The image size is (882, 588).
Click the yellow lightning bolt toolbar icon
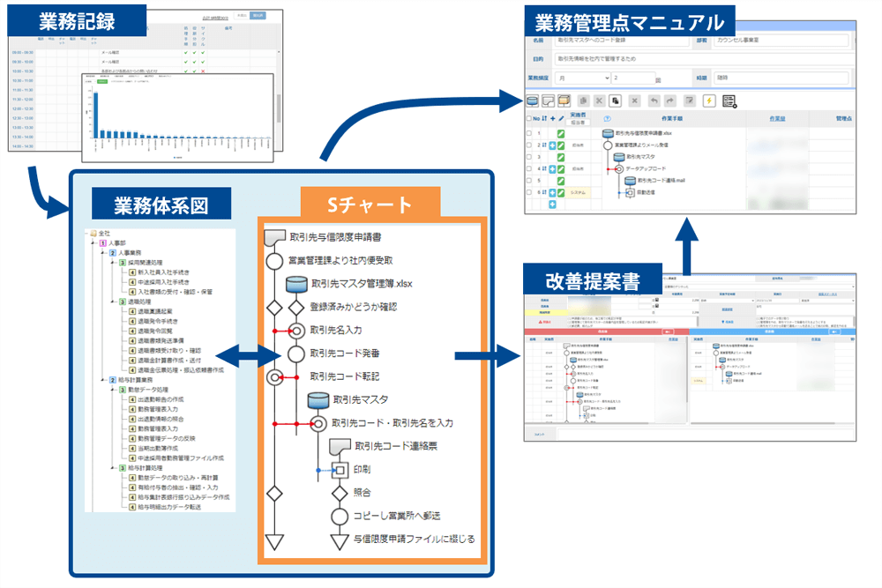click(707, 100)
